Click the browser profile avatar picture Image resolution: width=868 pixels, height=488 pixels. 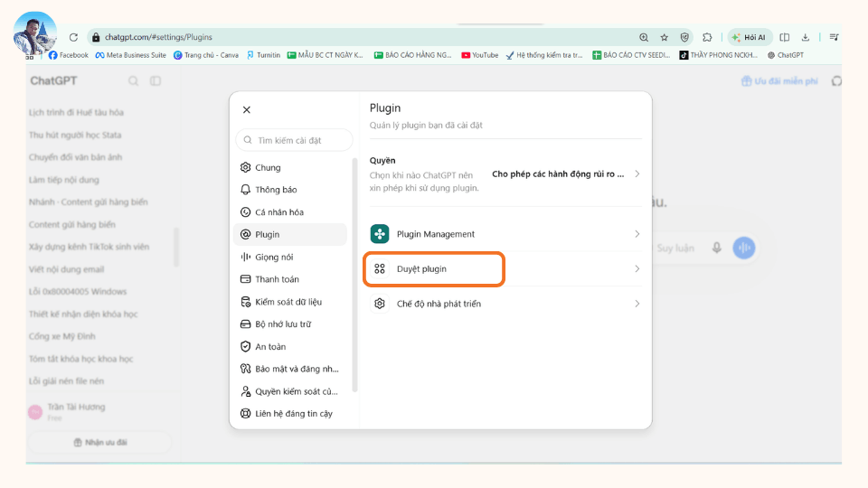click(x=35, y=33)
